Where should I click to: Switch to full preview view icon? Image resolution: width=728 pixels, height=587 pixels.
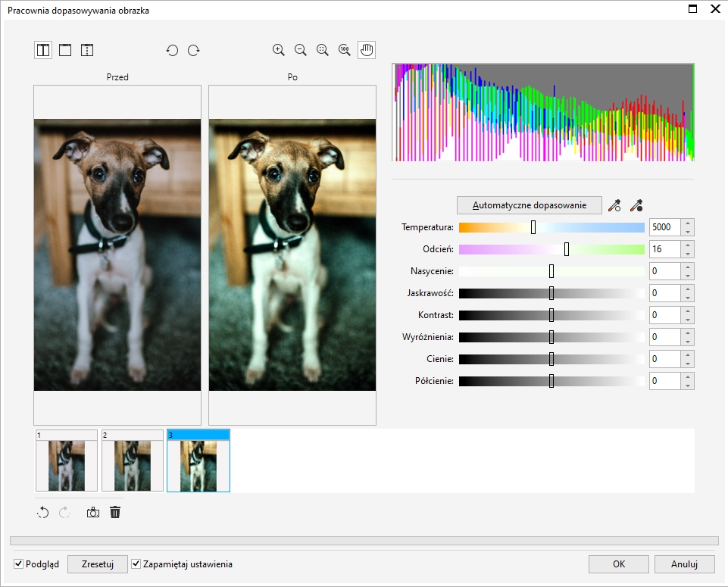65,51
